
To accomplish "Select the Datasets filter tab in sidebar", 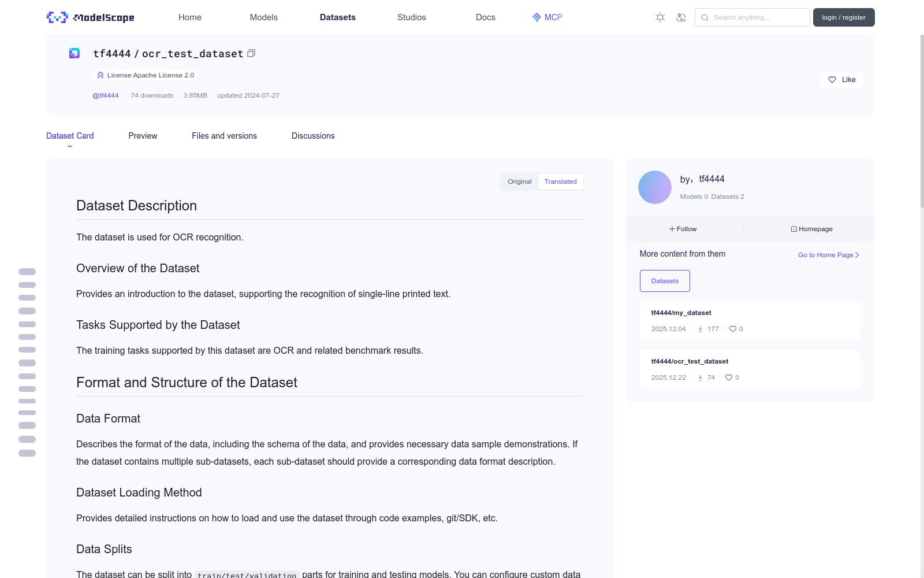I will [x=665, y=281].
